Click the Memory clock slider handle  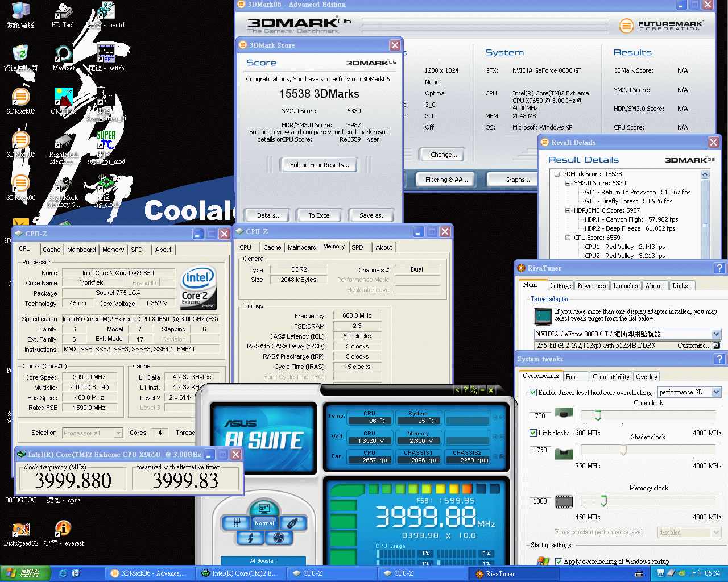click(603, 501)
